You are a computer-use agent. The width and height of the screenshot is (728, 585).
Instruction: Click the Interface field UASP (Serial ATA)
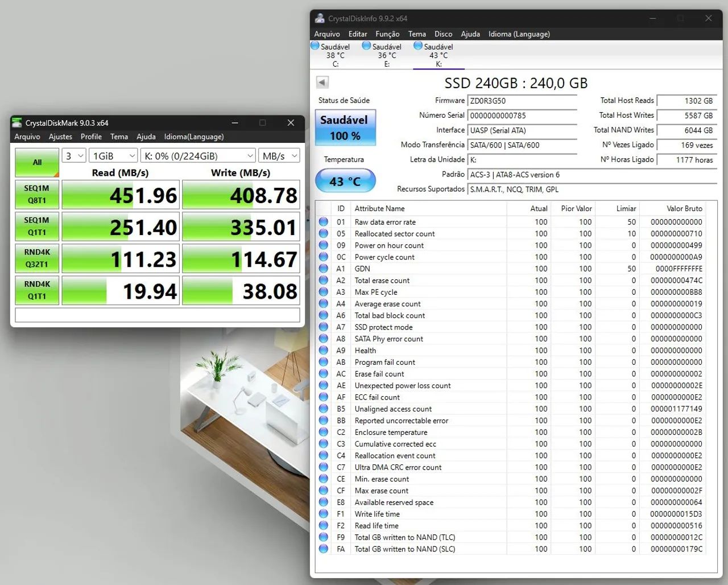click(522, 130)
